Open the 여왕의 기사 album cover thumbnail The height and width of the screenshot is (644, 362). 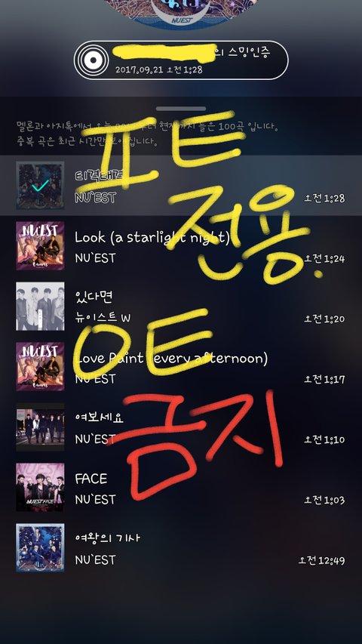pyautogui.click(x=40, y=547)
